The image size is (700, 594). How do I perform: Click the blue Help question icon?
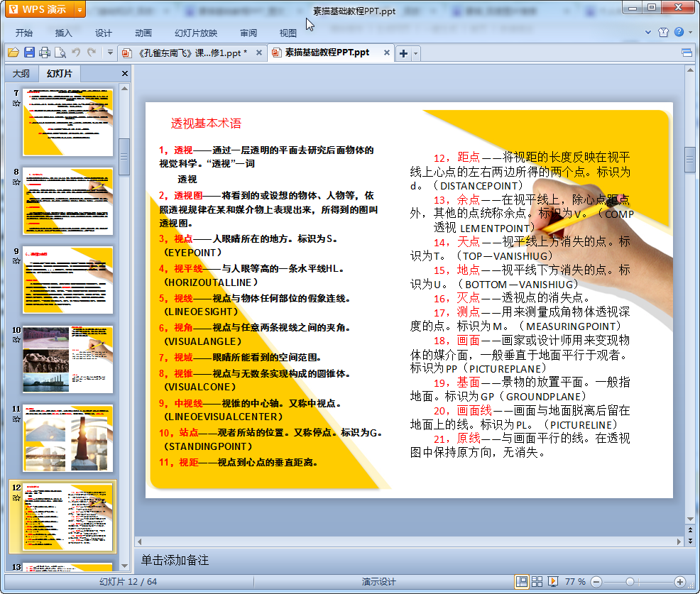coord(679,32)
